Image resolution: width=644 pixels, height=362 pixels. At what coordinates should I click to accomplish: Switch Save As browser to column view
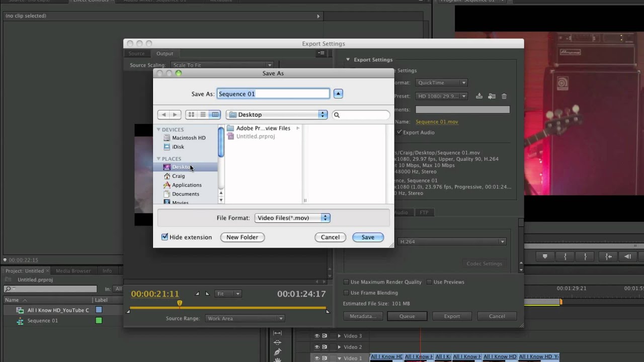(x=215, y=115)
